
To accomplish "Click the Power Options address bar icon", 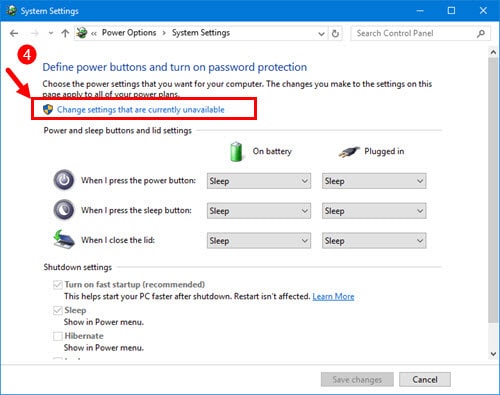I will [x=82, y=33].
